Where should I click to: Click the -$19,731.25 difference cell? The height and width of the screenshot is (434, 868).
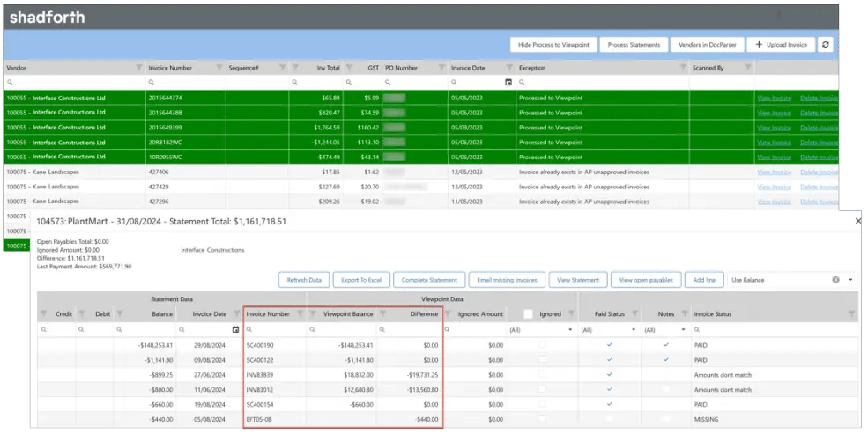coord(409,374)
